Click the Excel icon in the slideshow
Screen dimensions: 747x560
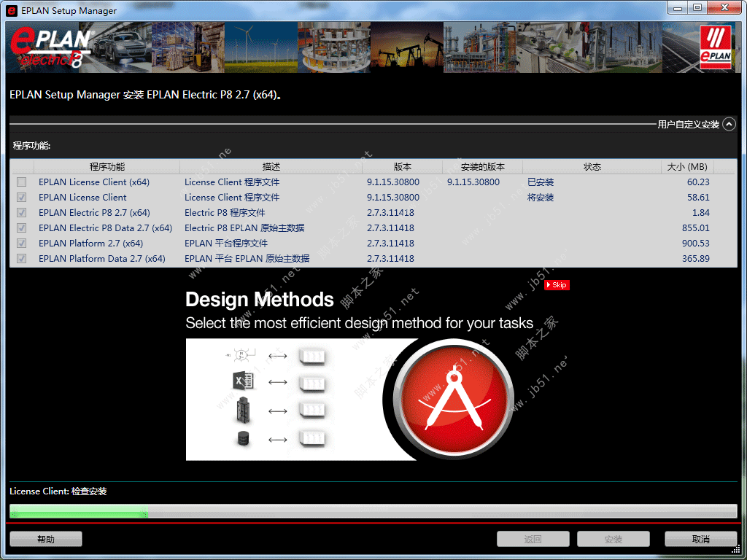pyautogui.click(x=243, y=381)
